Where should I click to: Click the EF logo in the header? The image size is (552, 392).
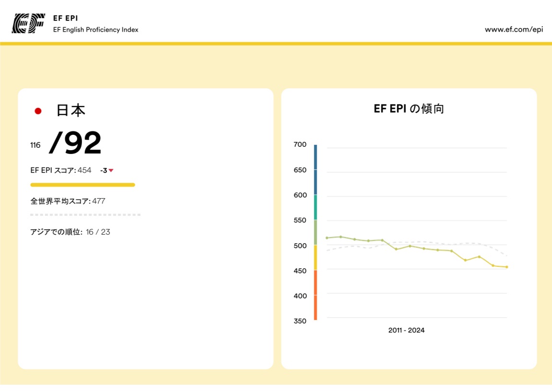pos(28,23)
